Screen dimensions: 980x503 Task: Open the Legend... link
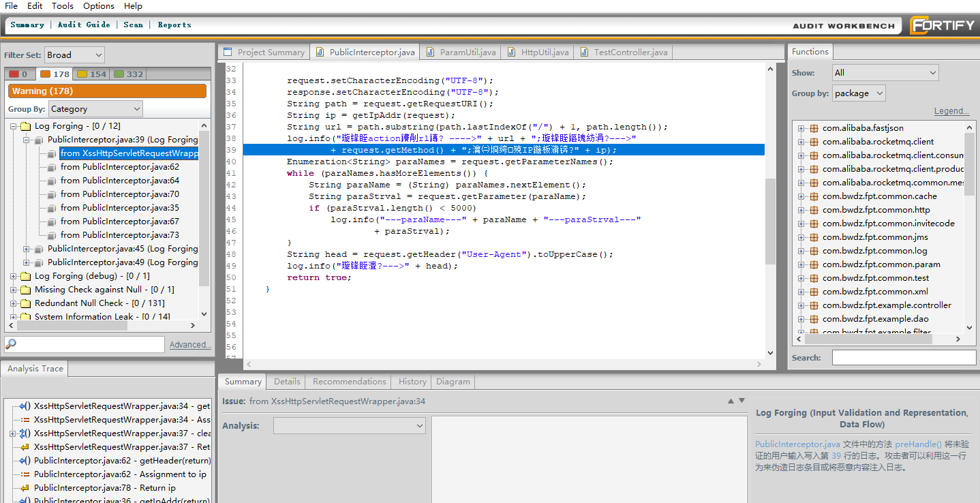point(951,111)
